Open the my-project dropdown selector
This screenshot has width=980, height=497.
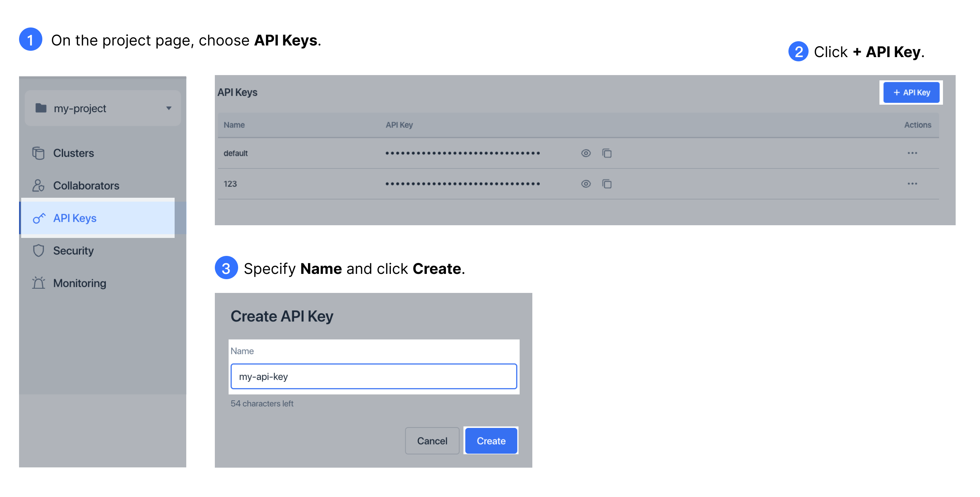click(x=103, y=108)
